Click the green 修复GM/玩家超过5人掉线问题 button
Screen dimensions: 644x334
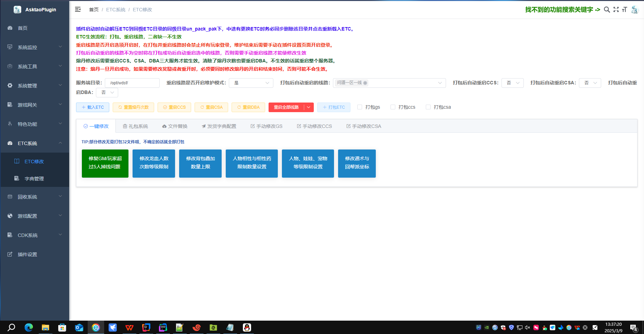(x=105, y=163)
